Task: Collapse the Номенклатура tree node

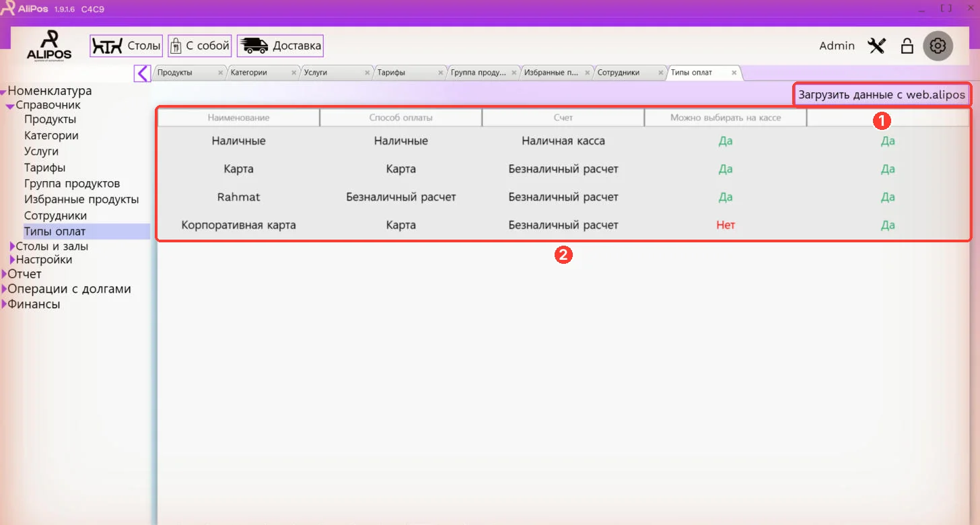Action: pos(4,92)
